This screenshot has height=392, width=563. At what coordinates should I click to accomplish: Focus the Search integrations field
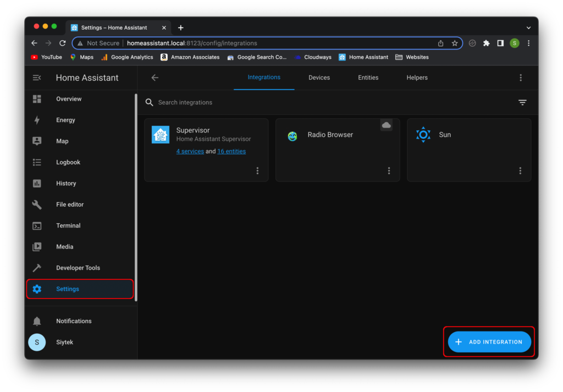tap(330, 102)
